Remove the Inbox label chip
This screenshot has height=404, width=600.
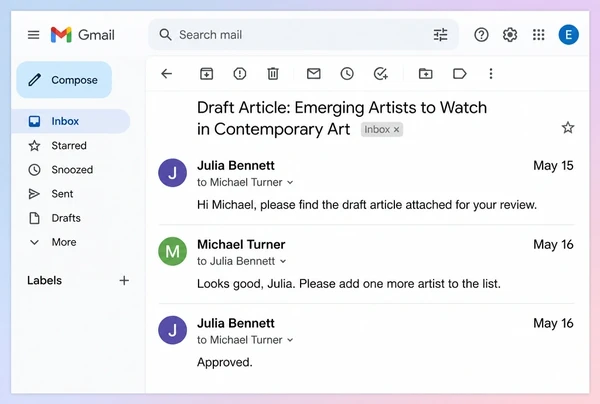point(397,130)
